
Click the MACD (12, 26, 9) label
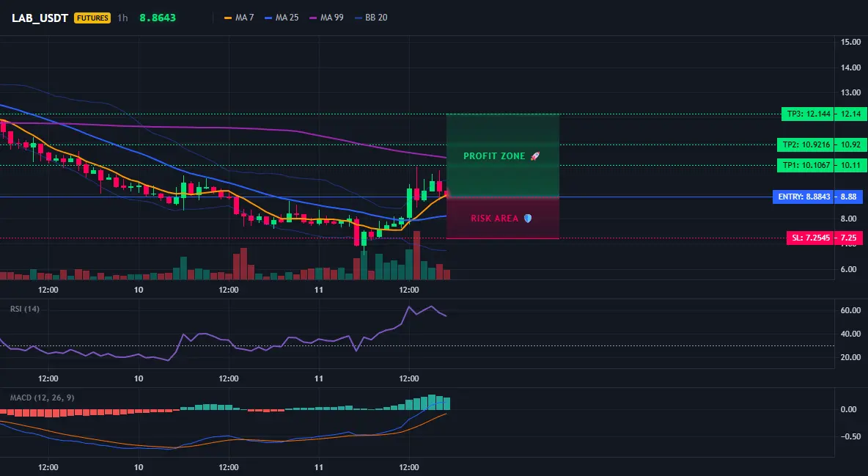coord(42,398)
